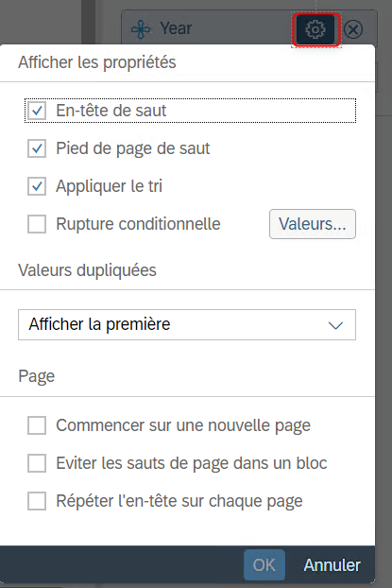
Task: Click the Year dimension flower icon
Action: tap(141, 29)
